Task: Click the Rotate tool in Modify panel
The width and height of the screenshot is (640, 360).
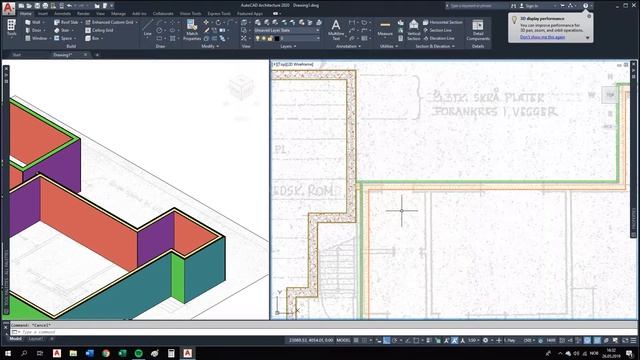Action: [218, 22]
